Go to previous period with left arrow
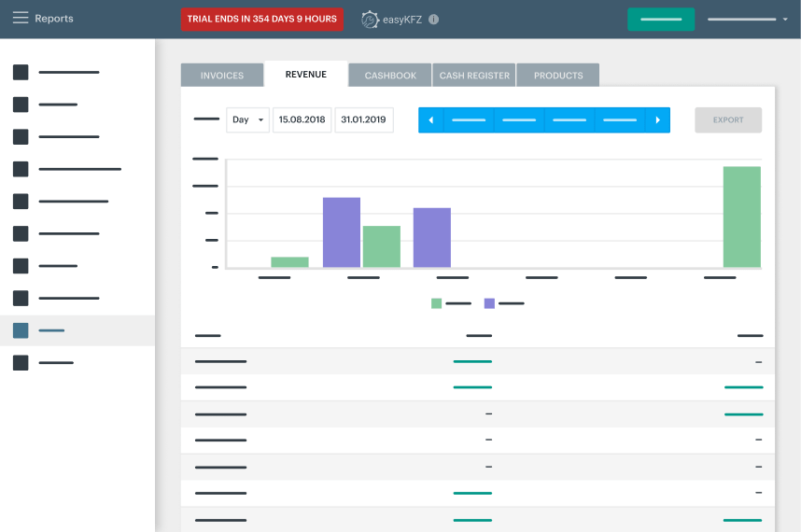The width and height of the screenshot is (801, 532). coord(431,120)
